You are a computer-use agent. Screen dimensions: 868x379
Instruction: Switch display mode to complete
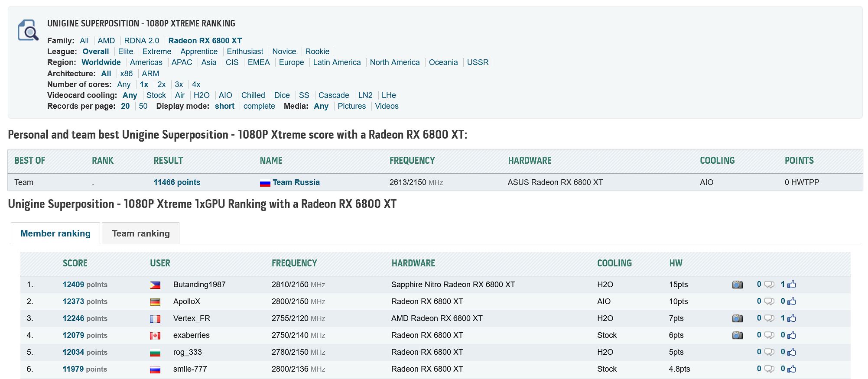click(259, 106)
